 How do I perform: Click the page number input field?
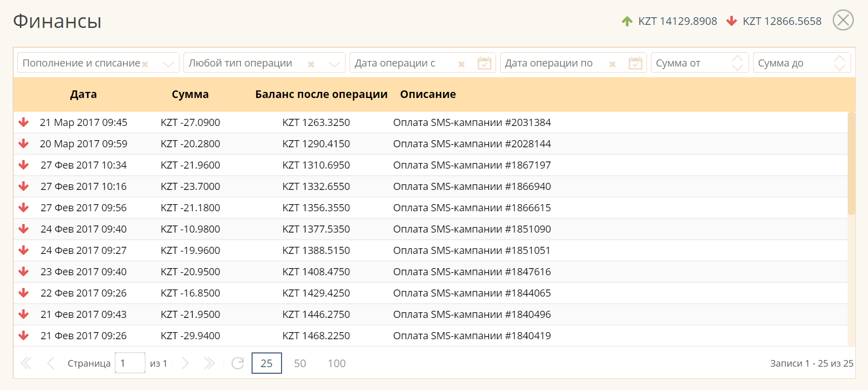click(130, 363)
